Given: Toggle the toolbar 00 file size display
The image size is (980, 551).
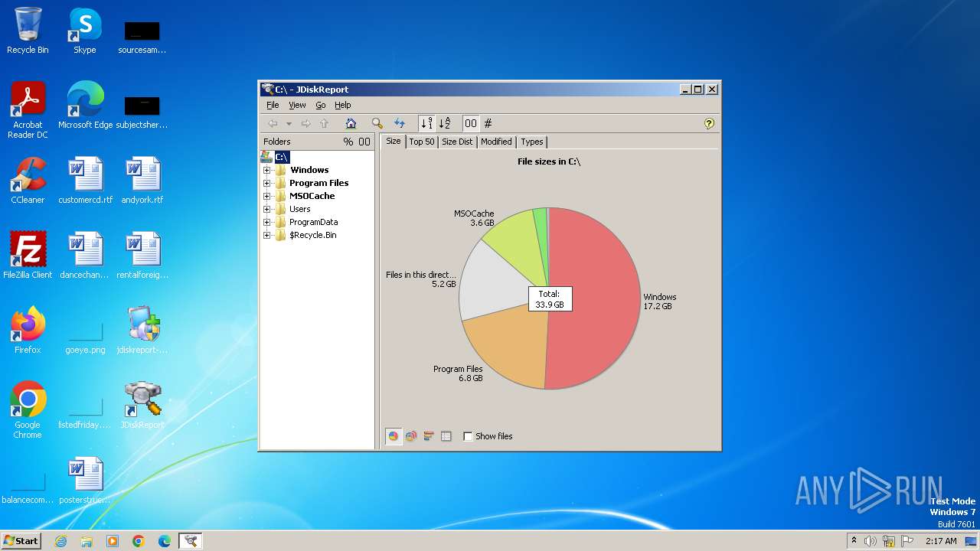Looking at the screenshot, I should pyautogui.click(x=471, y=123).
